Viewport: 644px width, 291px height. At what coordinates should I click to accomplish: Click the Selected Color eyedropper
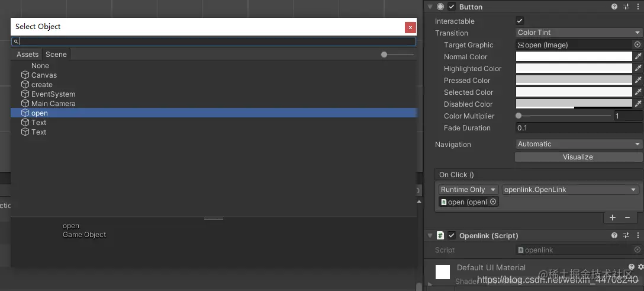638,92
